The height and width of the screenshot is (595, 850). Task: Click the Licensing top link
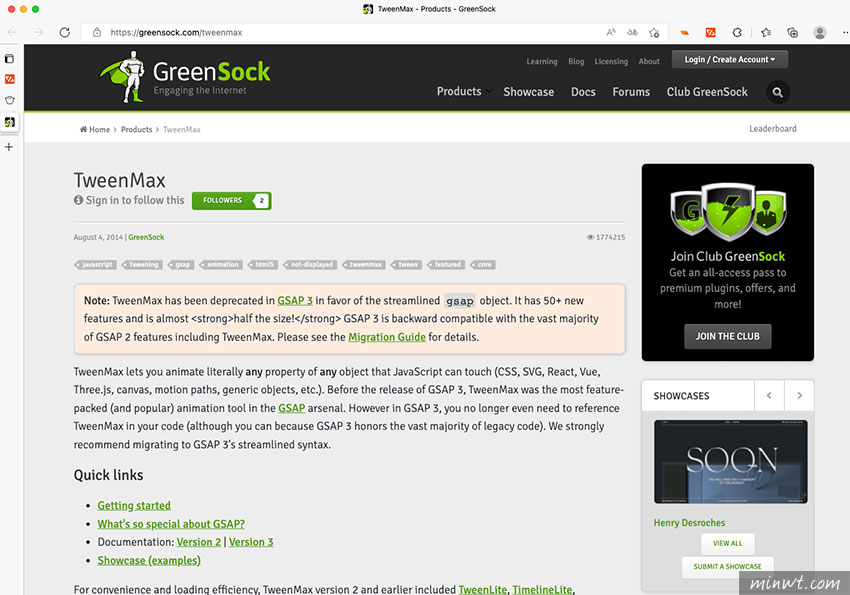click(x=611, y=61)
